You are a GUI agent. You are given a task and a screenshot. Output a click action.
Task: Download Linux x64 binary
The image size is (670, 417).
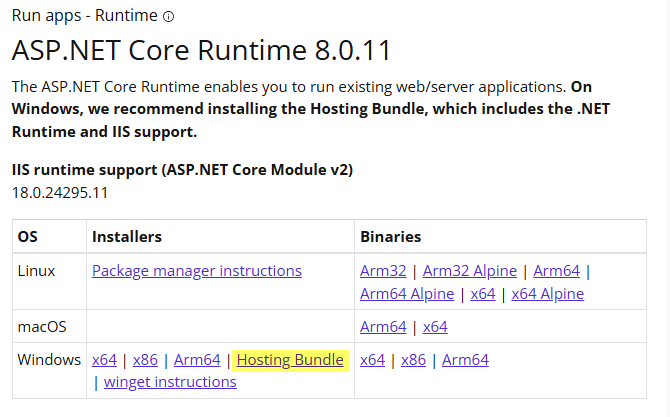[x=483, y=294]
